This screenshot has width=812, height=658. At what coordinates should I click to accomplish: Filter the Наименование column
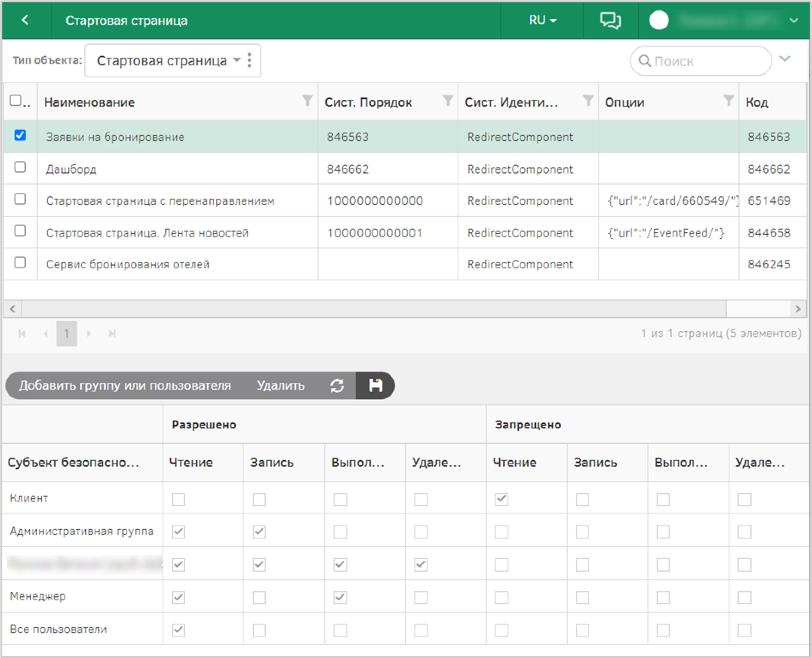pos(307,101)
